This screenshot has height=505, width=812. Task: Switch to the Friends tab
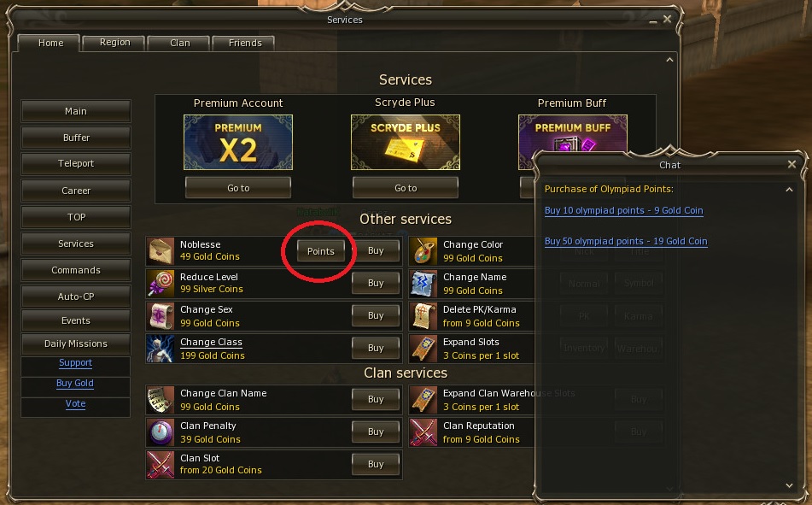click(244, 43)
